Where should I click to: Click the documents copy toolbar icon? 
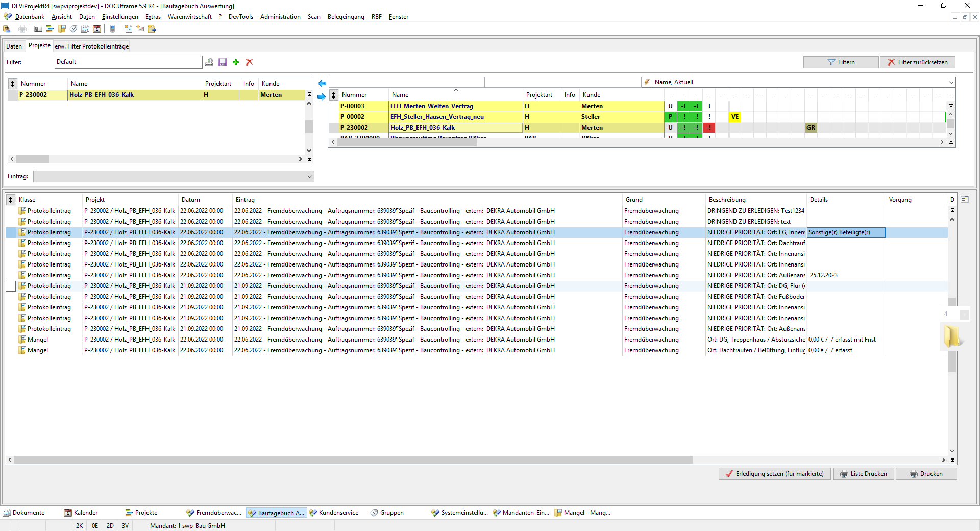[85, 29]
